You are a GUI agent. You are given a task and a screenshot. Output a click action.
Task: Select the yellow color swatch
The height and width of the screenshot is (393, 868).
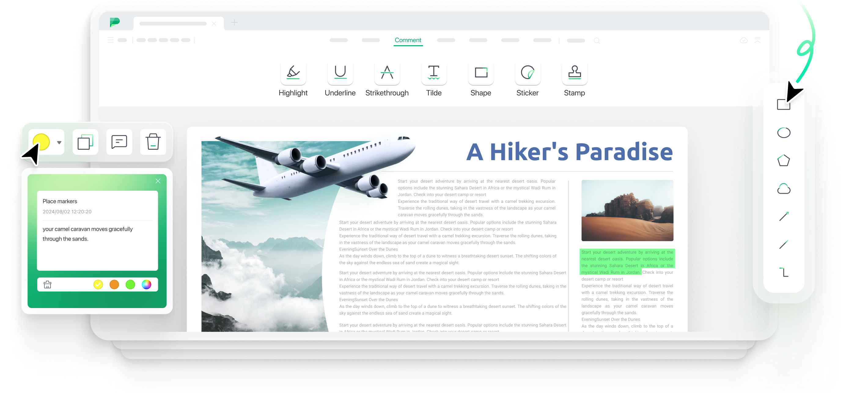pyautogui.click(x=97, y=285)
